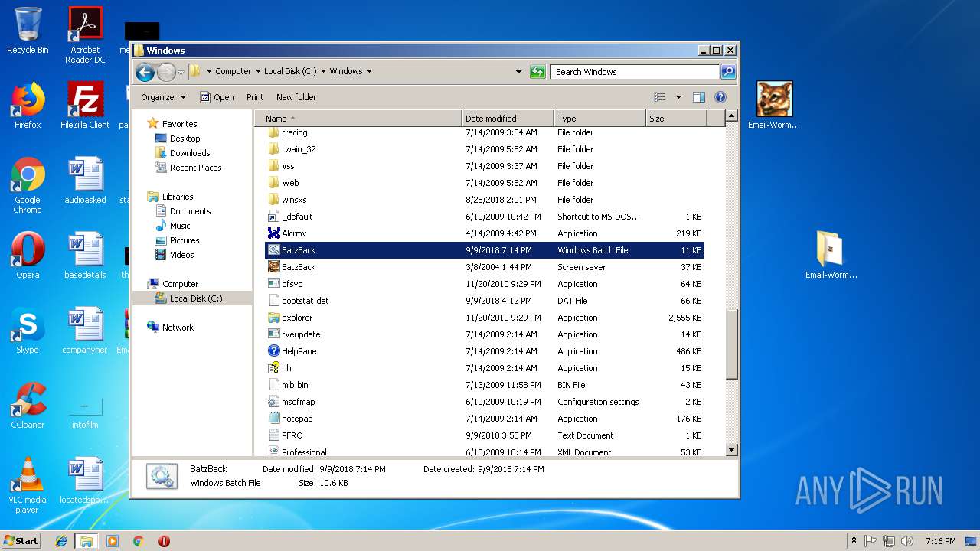The image size is (980, 551).
Task: Toggle the preview pane icon
Action: 698,97
